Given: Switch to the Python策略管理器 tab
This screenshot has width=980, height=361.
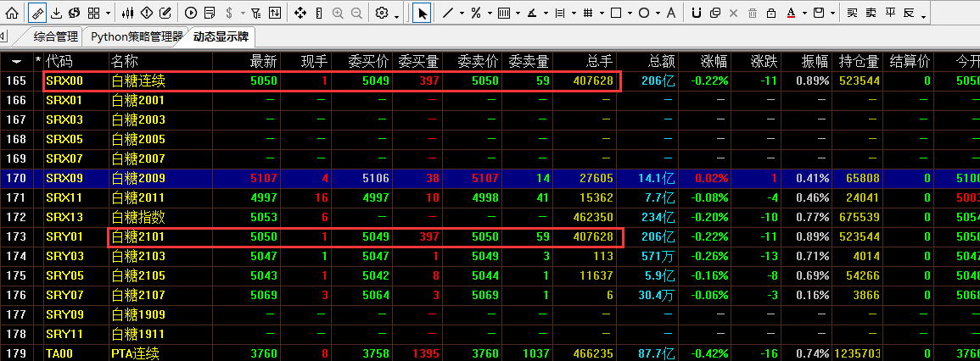Looking at the screenshot, I should 136,36.
